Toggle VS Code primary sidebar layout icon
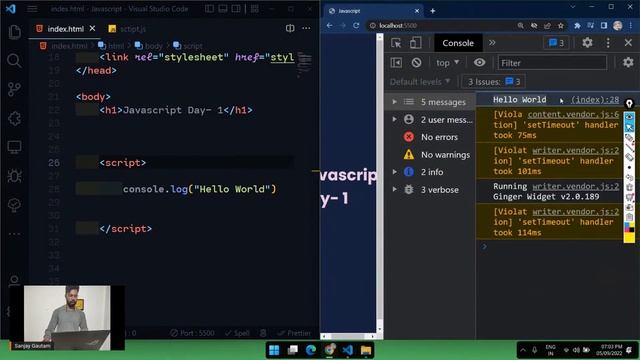640x360 pixels. click(209, 9)
